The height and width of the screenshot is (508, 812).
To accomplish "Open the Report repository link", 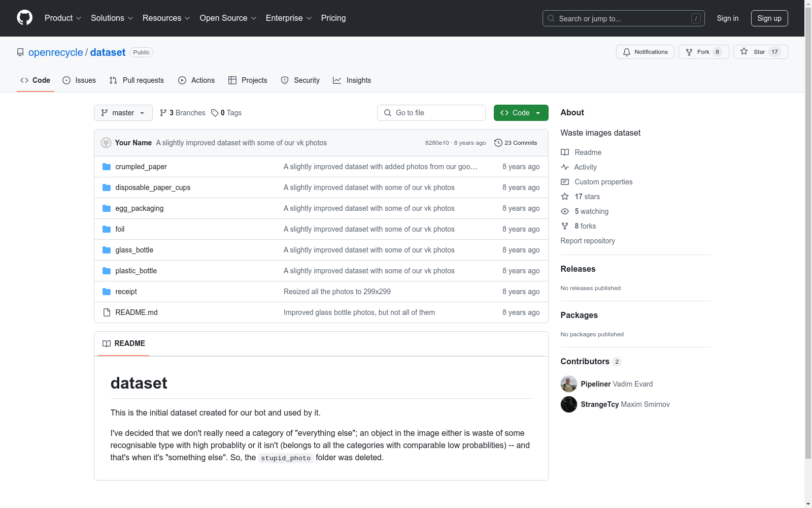I will (588, 241).
